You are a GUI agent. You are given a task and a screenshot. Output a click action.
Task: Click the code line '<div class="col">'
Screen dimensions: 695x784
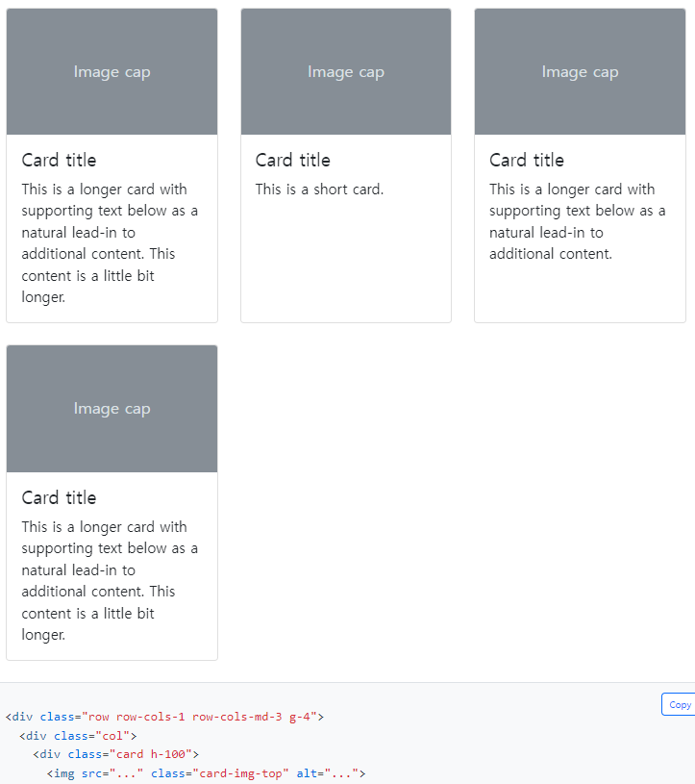(x=78, y=736)
